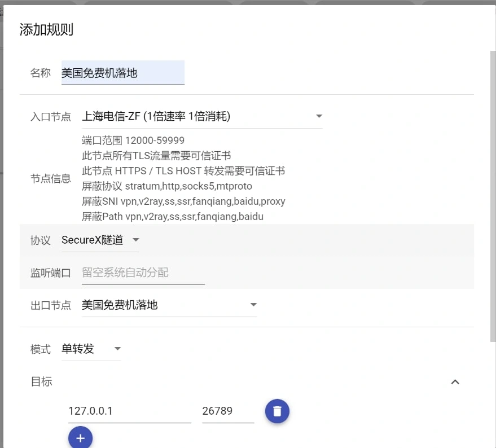Click the 名称 field label

coord(40,73)
